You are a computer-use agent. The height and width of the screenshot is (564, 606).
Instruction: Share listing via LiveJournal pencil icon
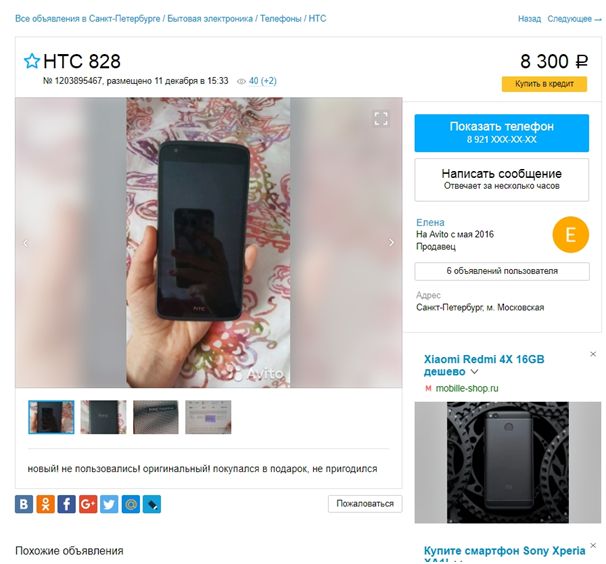coord(152,504)
